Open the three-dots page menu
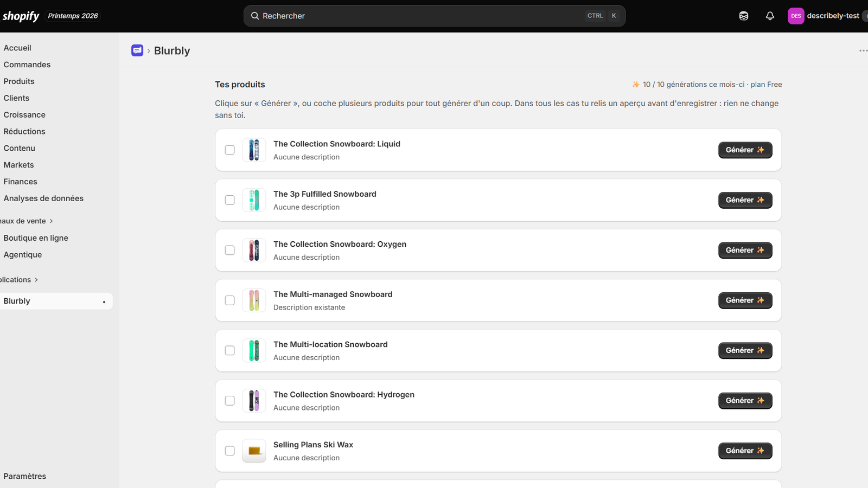The height and width of the screenshot is (488, 868). (x=863, y=50)
